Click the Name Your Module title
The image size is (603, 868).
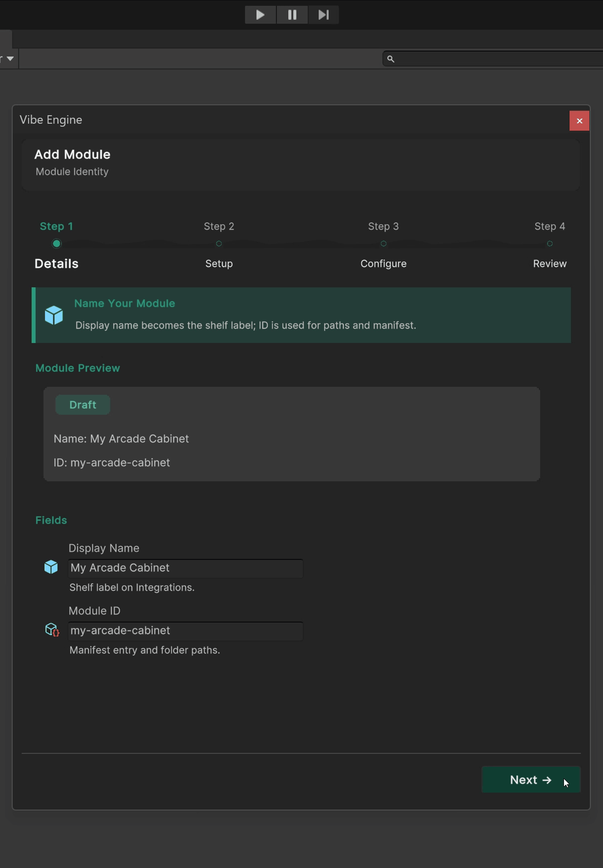click(125, 303)
